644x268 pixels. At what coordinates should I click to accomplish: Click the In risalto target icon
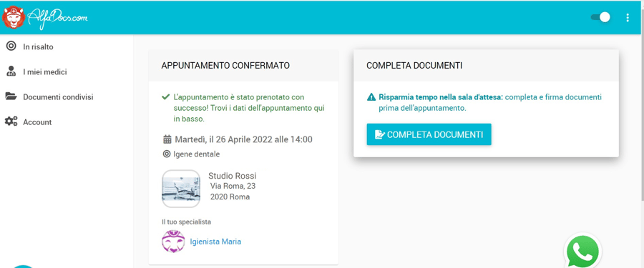[11, 46]
